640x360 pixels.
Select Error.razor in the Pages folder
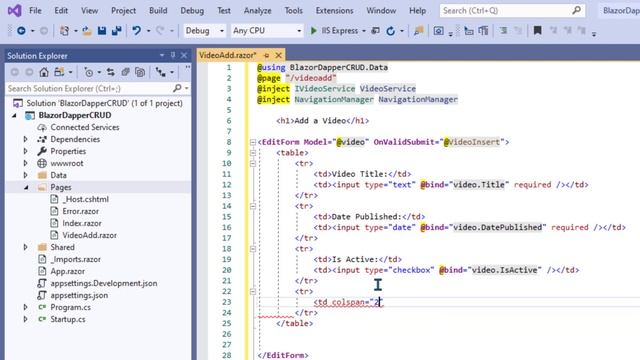coord(80,211)
